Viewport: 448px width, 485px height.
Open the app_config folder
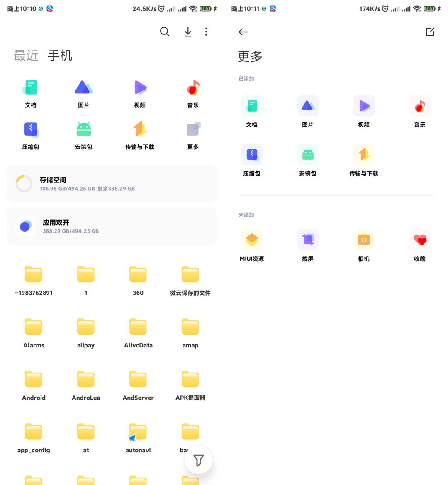(x=34, y=438)
